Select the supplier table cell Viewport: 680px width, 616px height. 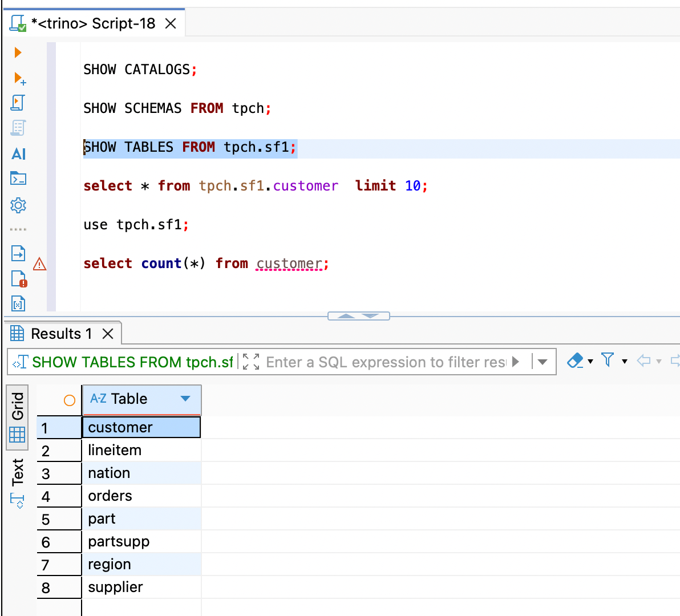(x=141, y=587)
